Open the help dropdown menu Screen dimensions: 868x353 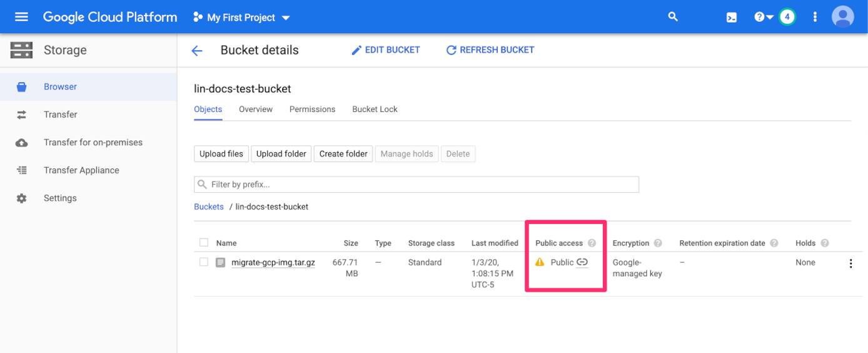763,17
